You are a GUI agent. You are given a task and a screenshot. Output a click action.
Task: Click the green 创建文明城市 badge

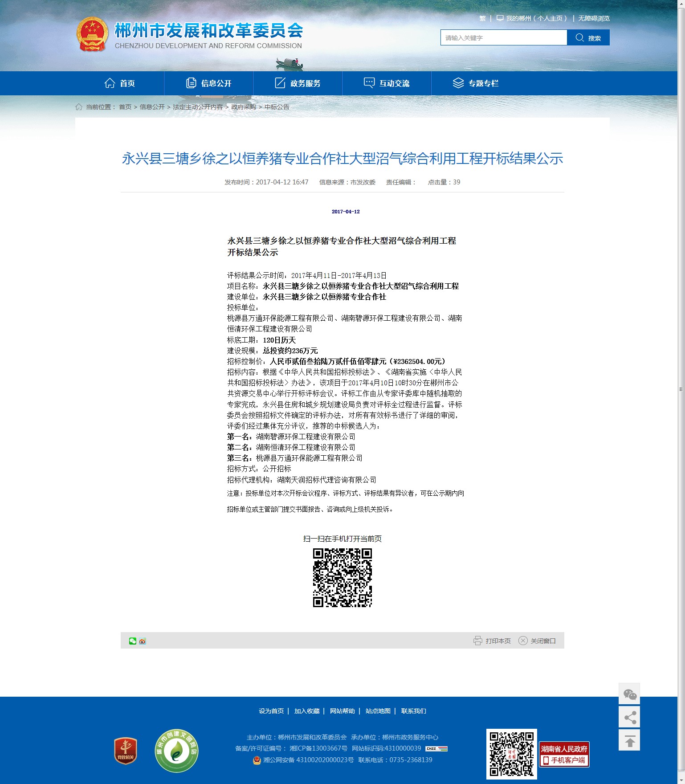coord(177,751)
